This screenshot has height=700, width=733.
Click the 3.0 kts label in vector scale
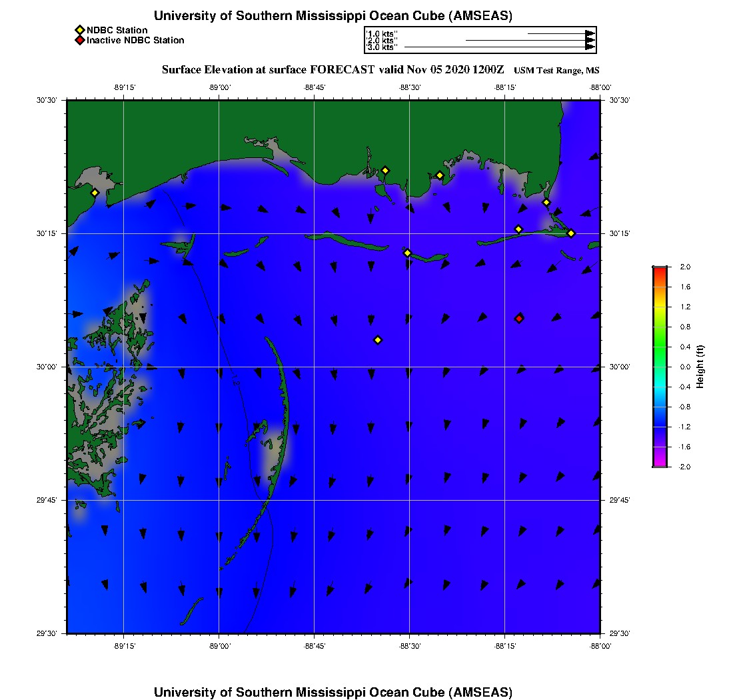(x=382, y=47)
